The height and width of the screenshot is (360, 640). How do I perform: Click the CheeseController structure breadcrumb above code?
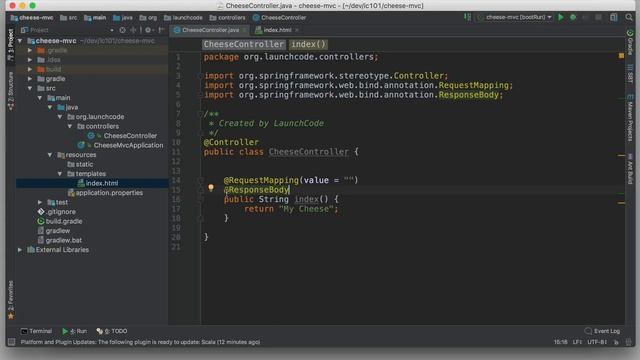pos(243,44)
